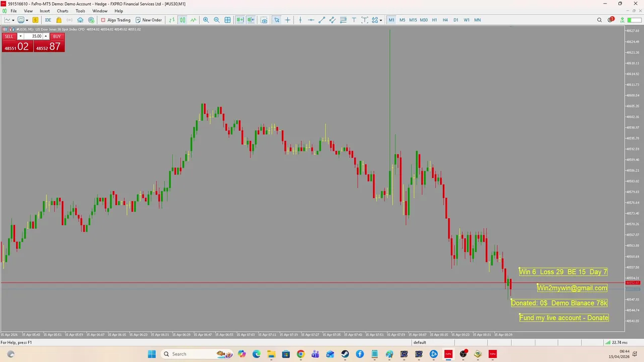Tile chart windows with grid icon
Image resolution: width=644 pixels, height=362 pixels.
coord(227,20)
